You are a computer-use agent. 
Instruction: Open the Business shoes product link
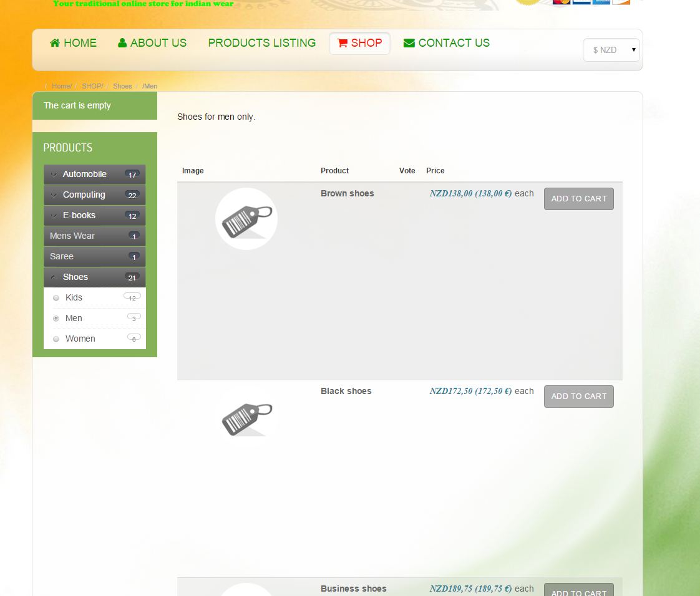pyautogui.click(x=354, y=589)
